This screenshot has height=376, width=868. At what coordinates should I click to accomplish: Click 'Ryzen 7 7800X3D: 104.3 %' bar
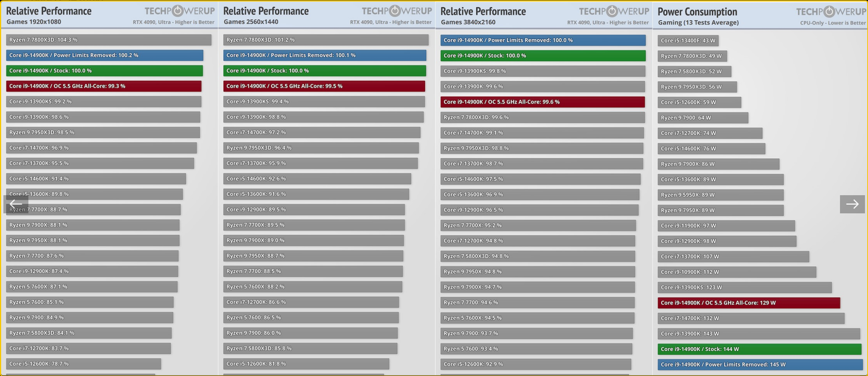(x=109, y=40)
